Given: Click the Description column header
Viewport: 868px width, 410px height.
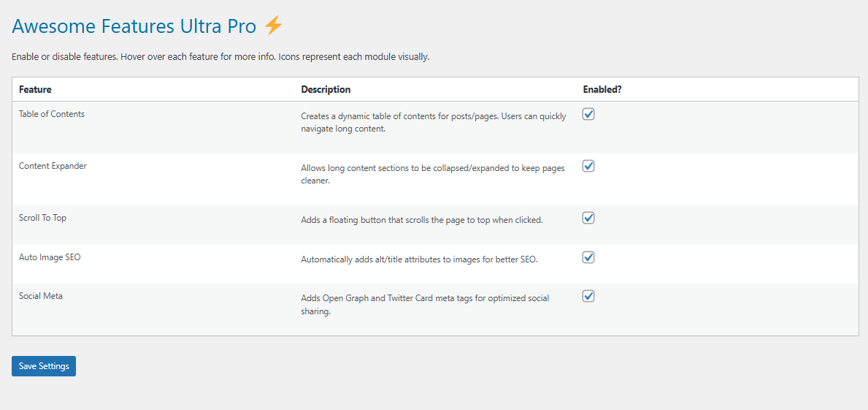Looking at the screenshot, I should point(326,89).
